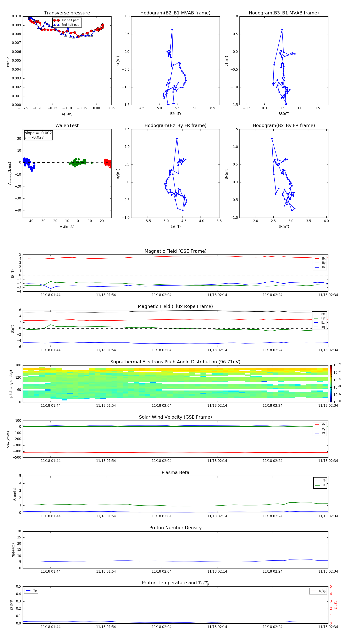
Task: Click the "B3(nT)" x-axis label
Action: [x=284, y=114]
